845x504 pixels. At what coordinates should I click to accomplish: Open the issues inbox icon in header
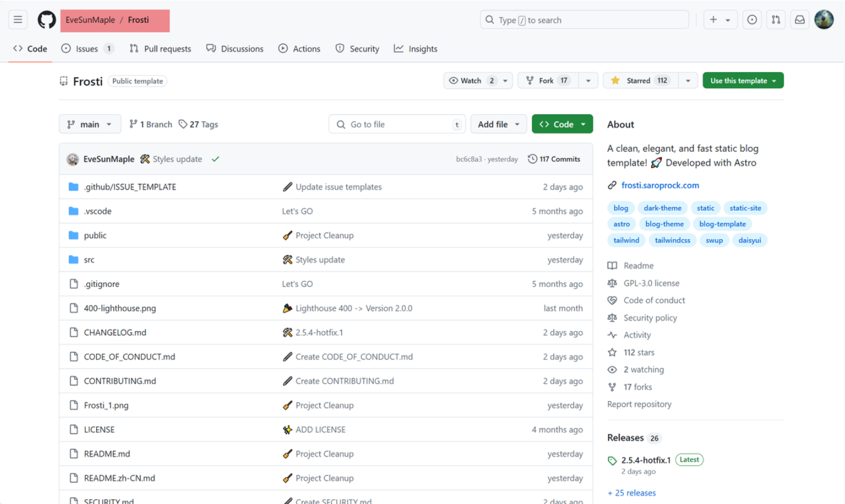(752, 20)
